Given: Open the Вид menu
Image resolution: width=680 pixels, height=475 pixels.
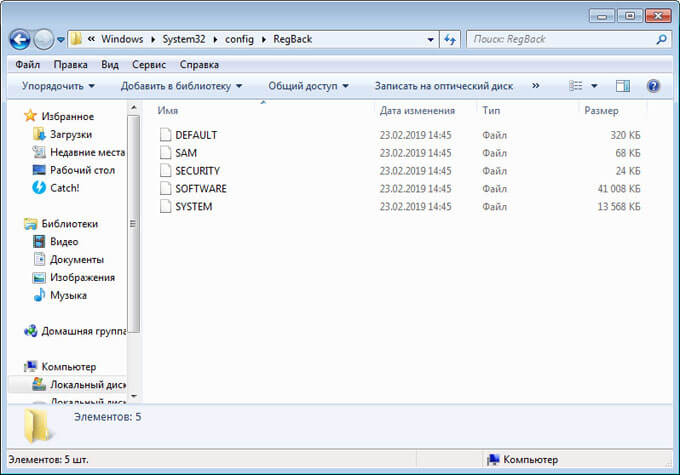Looking at the screenshot, I should [110, 65].
